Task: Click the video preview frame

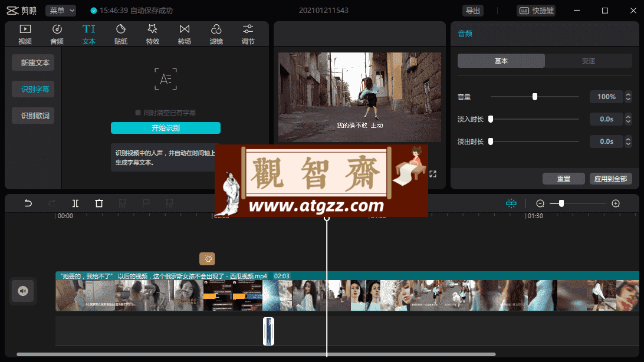Action: [x=359, y=97]
